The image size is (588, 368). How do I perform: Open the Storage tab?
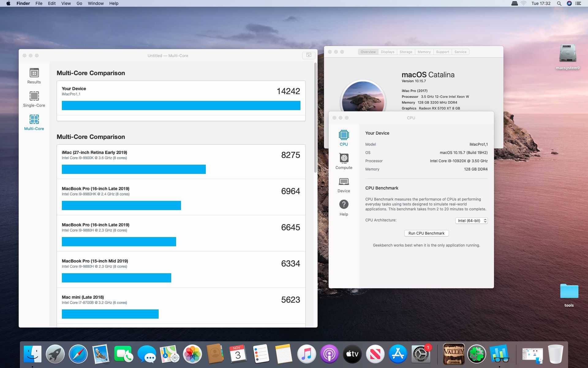406,52
